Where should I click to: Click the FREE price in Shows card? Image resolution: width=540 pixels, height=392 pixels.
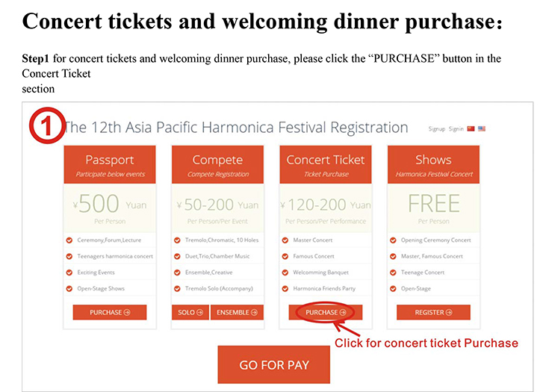coord(433,204)
